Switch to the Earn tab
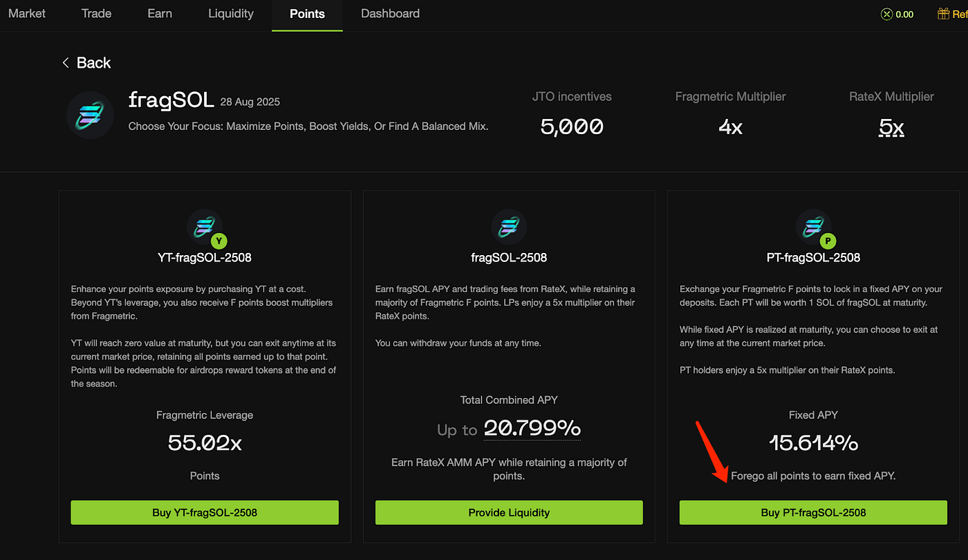Screen dimensions: 968x560 tap(160, 13)
